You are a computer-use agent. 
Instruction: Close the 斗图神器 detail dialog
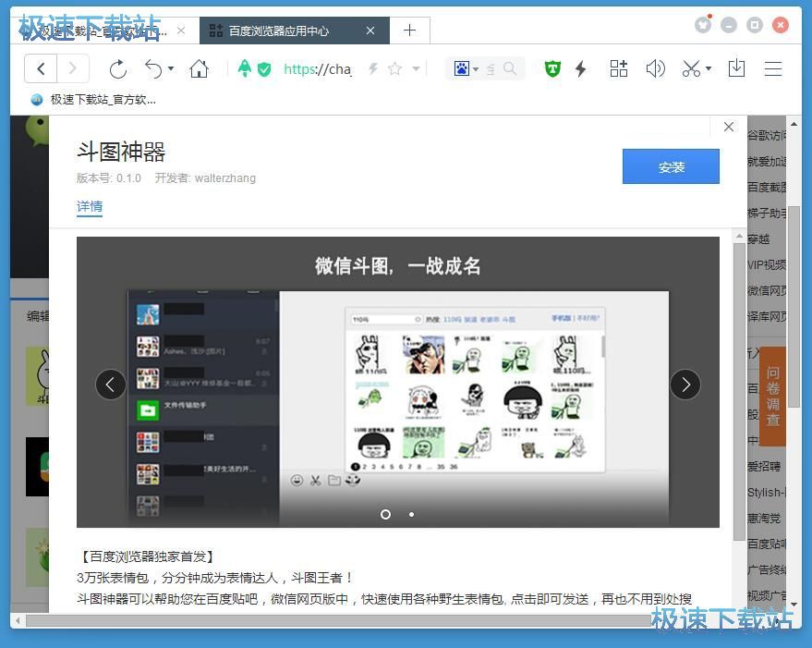[x=729, y=127]
